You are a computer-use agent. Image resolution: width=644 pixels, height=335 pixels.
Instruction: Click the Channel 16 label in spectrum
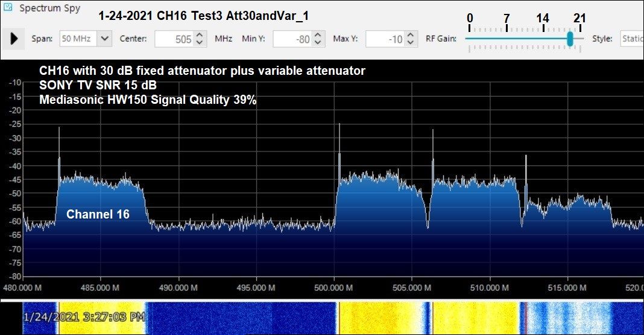(98, 214)
